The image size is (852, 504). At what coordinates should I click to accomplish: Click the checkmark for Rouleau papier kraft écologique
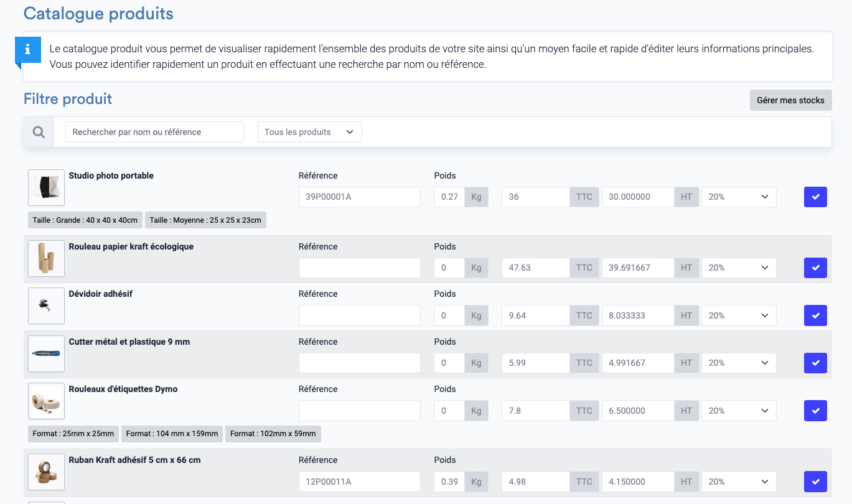815,268
